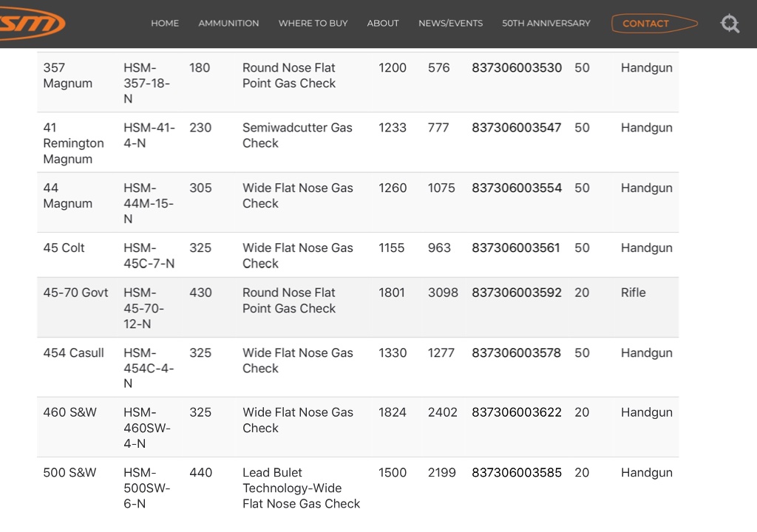Select the 454 Casull cartridge cell

coord(73,353)
